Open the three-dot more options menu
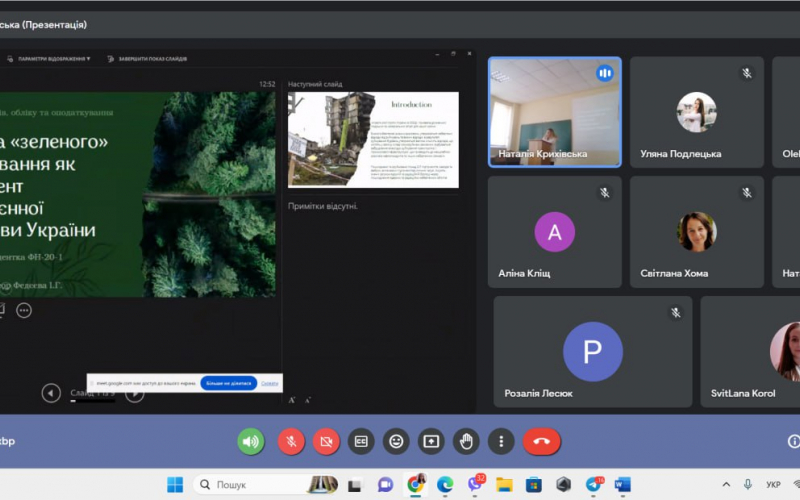This screenshot has width=800, height=500. [x=501, y=441]
